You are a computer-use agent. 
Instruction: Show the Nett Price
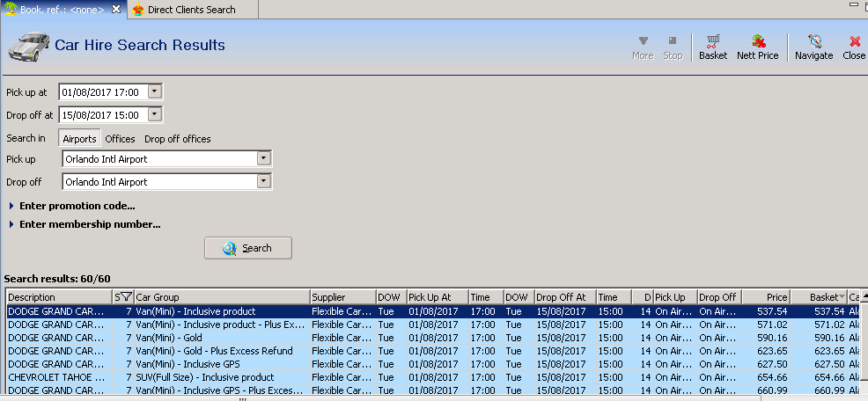[758, 47]
